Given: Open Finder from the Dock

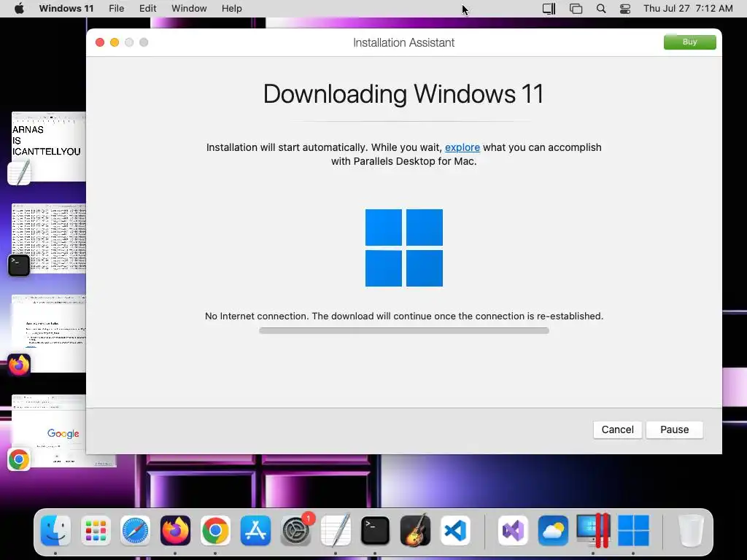Looking at the screenshot, I should 55,531.
